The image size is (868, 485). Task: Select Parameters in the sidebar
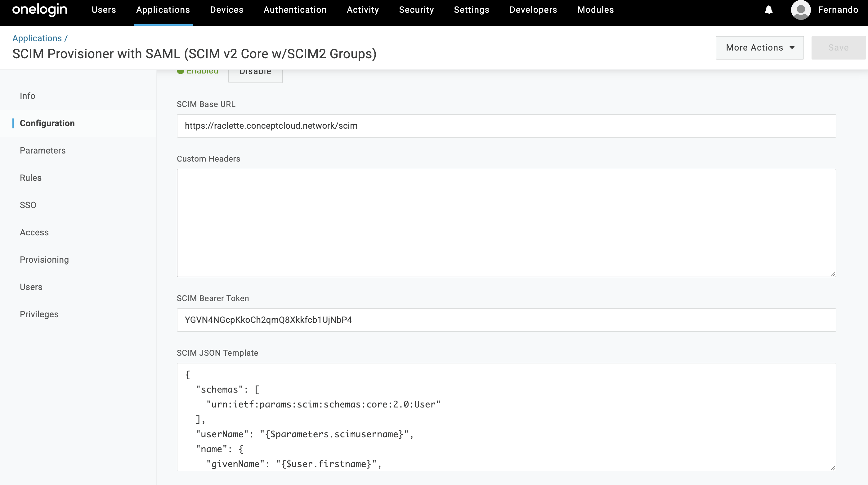pos(43,150)
